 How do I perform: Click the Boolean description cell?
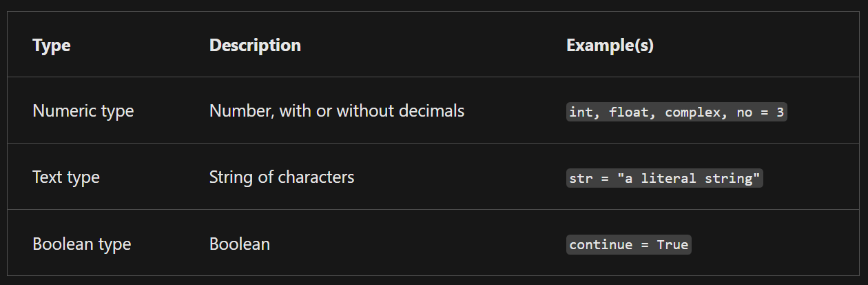click(x=240, y=244)
